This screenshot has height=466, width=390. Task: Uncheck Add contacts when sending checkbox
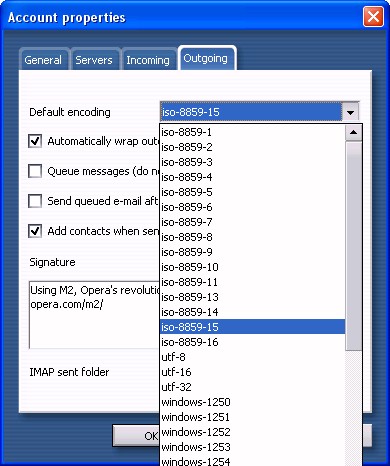tap(35, 231)
